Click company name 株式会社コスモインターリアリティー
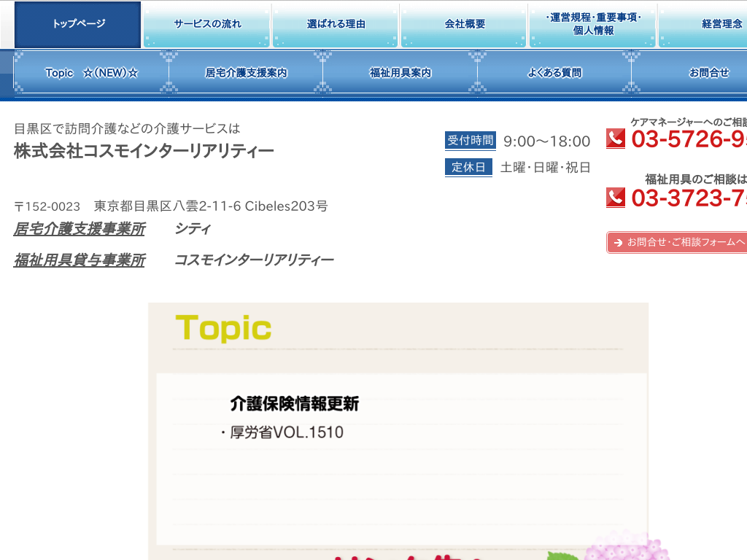Viewport: 747px width, 560px height. point(144,151)
